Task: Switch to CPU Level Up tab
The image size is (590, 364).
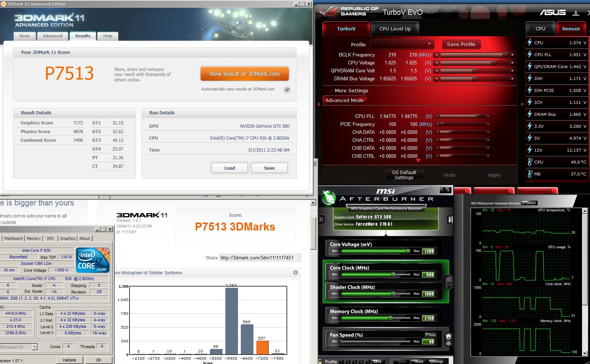Action: [395, 29]
